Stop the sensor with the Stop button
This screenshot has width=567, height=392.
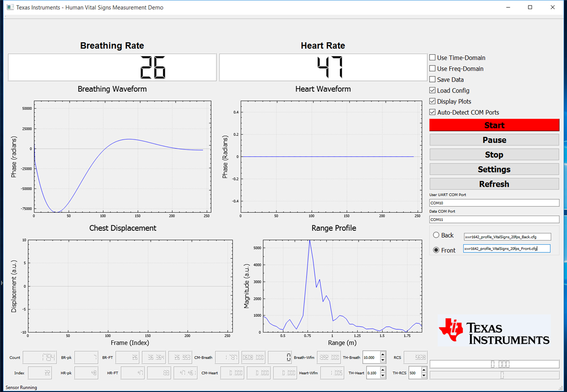(494, 155)
